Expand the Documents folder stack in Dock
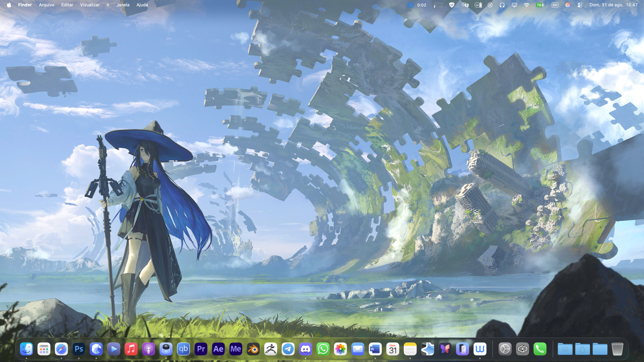 pos(582,349)
